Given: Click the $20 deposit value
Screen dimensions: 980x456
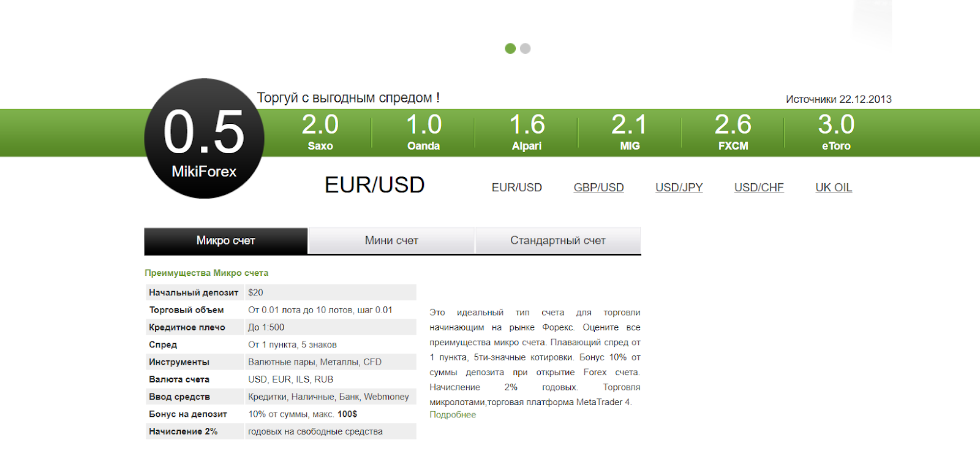Looking at the screenshot, I should pyautogui.click(x=255, y=292).
